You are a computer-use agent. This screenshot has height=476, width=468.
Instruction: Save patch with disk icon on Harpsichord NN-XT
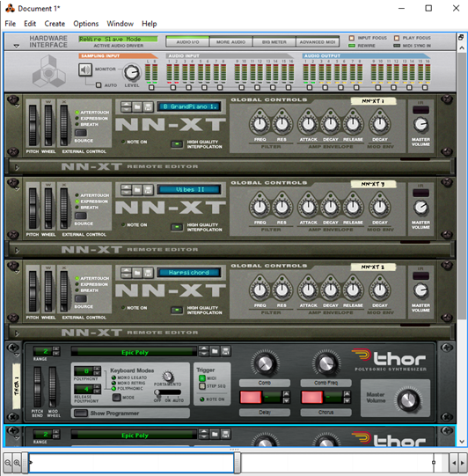click(x=148, y=273)
